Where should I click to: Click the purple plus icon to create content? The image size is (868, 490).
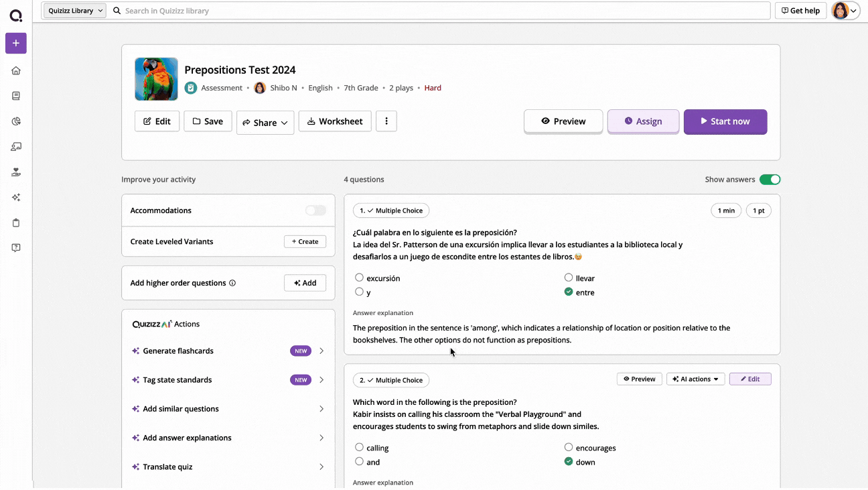[16, 43]
